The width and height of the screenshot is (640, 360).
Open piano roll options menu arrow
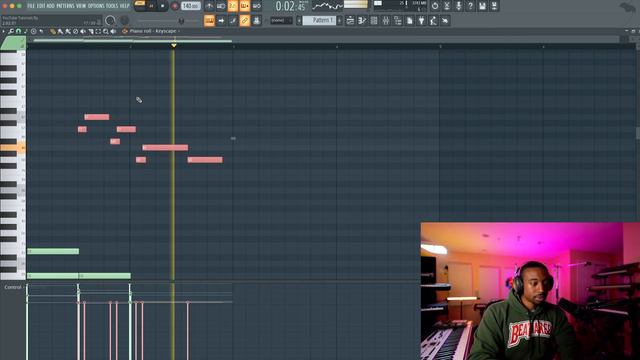coord(4,31)
